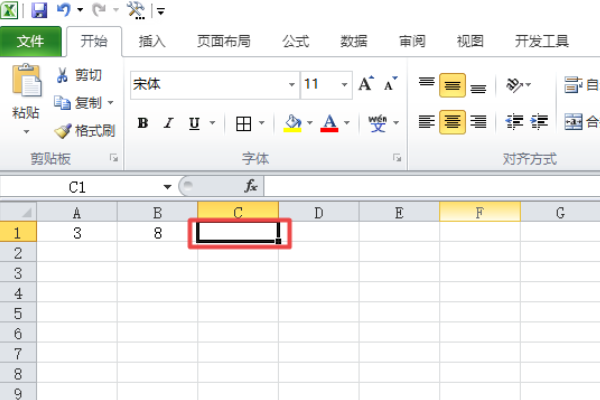This screenshot has height=400, width=600.
Task: Open the fill color dropdown arrow
Action: point(310,123)
